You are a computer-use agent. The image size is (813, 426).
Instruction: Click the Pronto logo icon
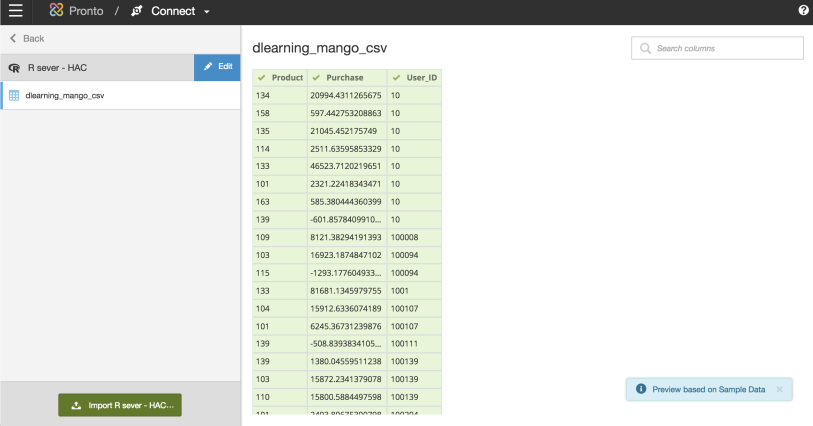click(57, 11)
